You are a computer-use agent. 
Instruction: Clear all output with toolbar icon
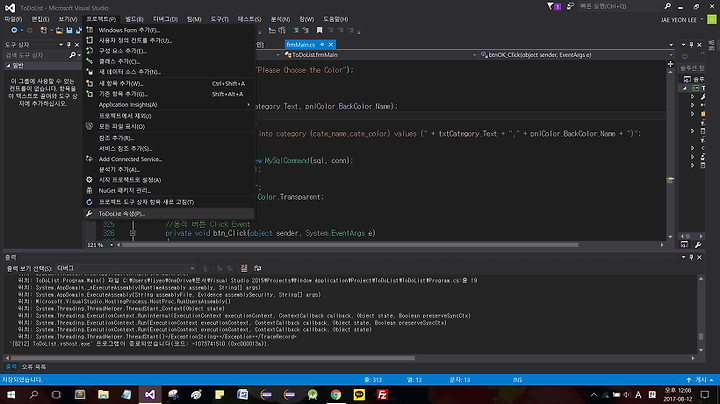(244, 268)
